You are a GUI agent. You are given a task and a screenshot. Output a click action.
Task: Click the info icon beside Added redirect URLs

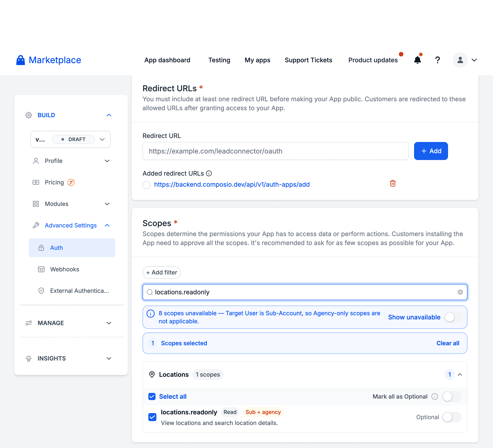(209, 173)
